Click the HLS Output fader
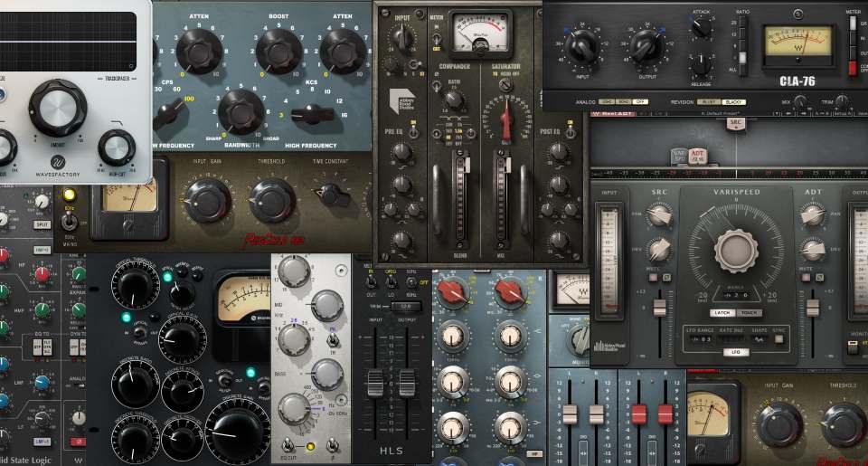This screenshot has width=868, height=466. [x=406, y=382]
